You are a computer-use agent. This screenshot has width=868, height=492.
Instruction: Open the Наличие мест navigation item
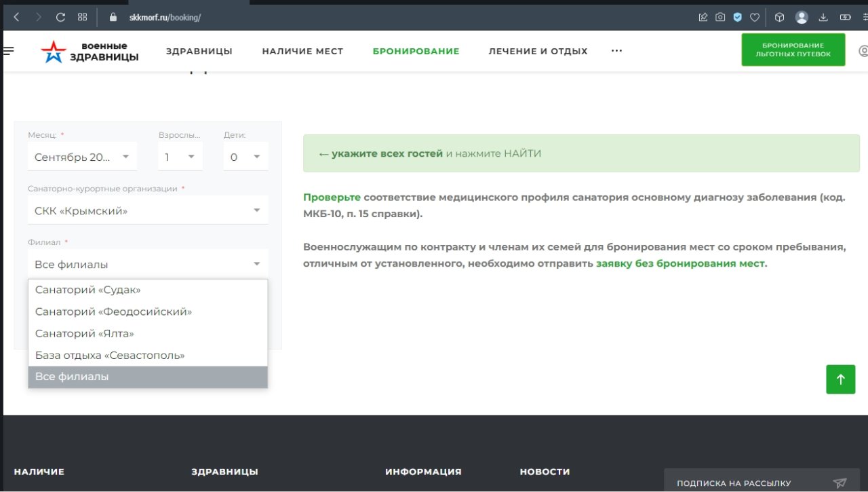pos(302,52)
